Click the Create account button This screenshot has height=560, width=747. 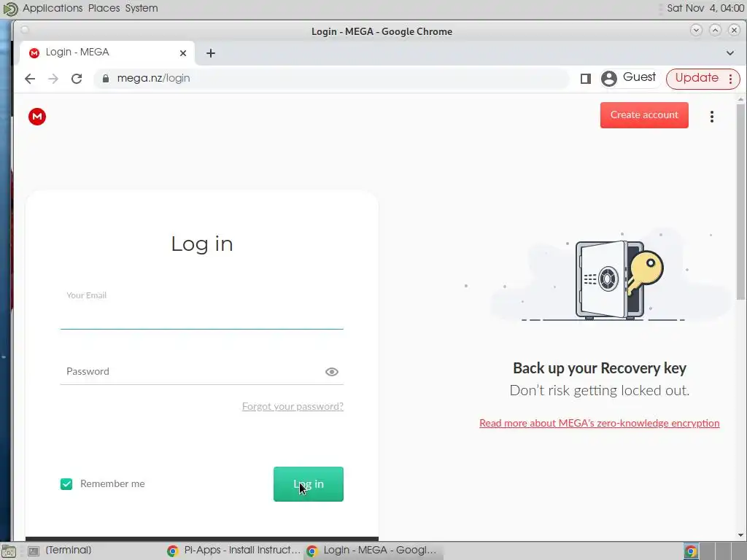click(644, 115)
